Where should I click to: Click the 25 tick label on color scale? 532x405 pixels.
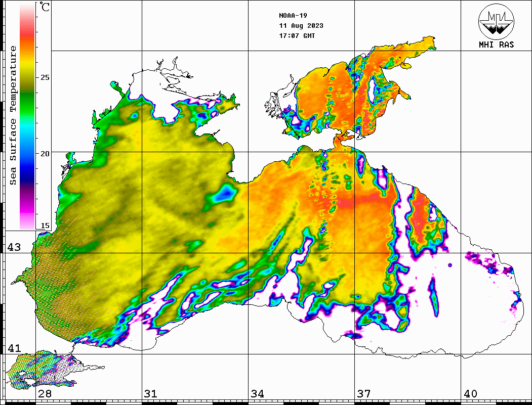45,77
